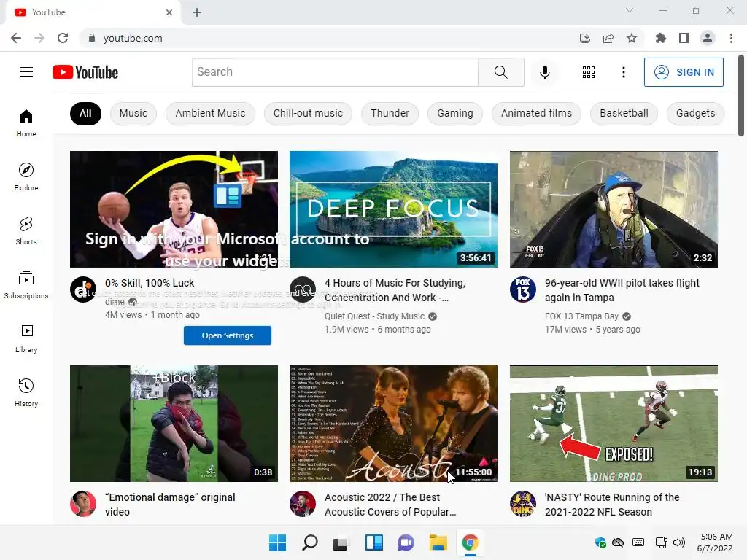Image resolution: width=747 pixels, height=560 pixels.
Task: Open volume control in system tray
Action: [679, 542]
